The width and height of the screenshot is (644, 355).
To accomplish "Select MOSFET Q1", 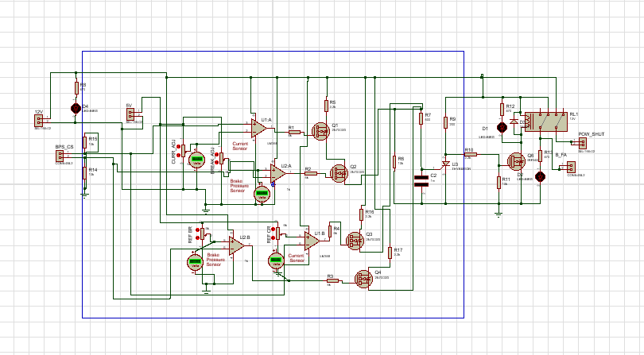I will [320, 131].
